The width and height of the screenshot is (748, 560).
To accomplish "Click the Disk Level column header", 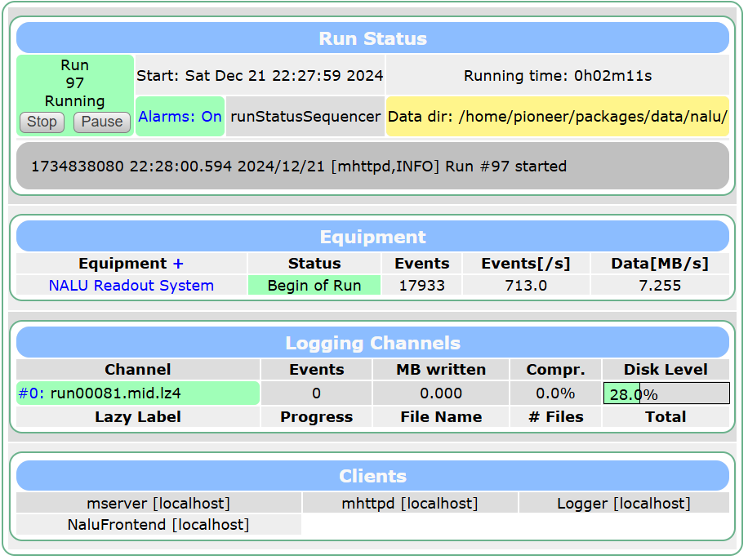I will (x=666, y=369).
